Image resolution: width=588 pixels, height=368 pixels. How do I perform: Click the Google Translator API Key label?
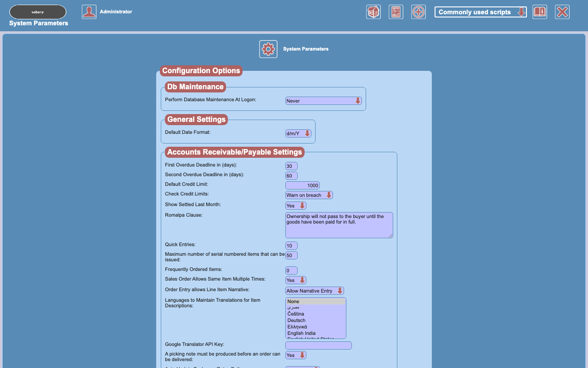pos(194,344)
